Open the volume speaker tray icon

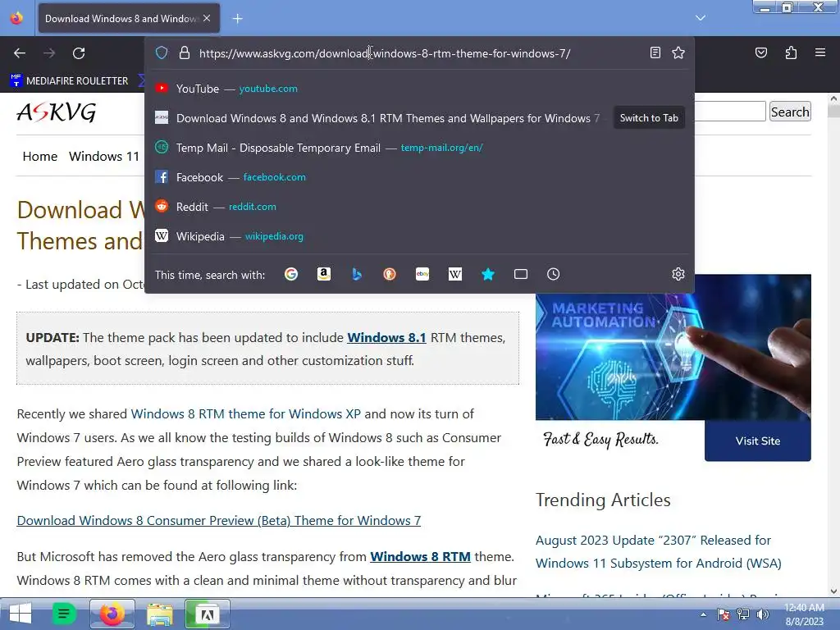click(x=762, y=614)
